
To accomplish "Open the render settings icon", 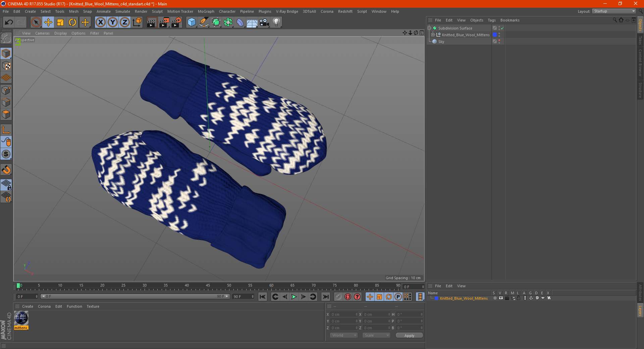I will pyautogui.click(x=176, y=22).
